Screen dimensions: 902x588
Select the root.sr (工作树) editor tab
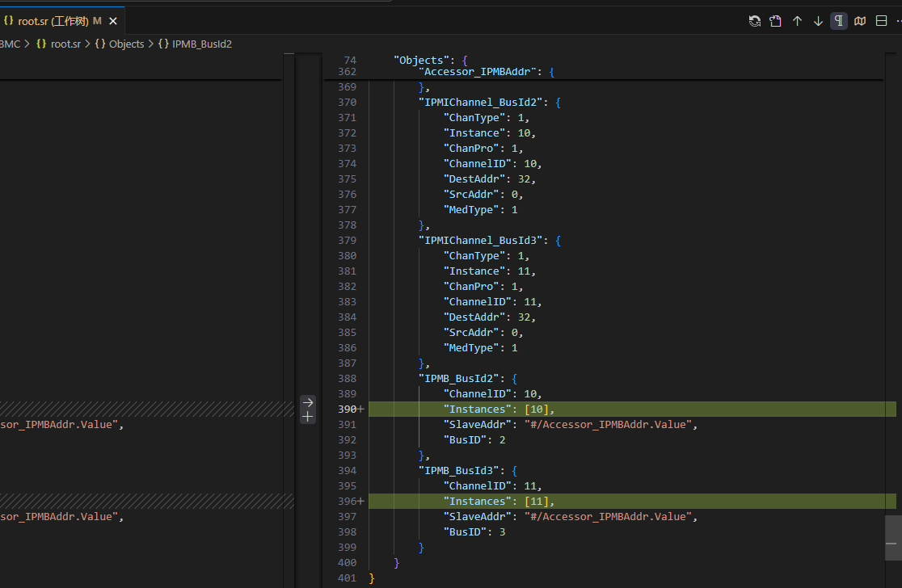pos(53,21)
